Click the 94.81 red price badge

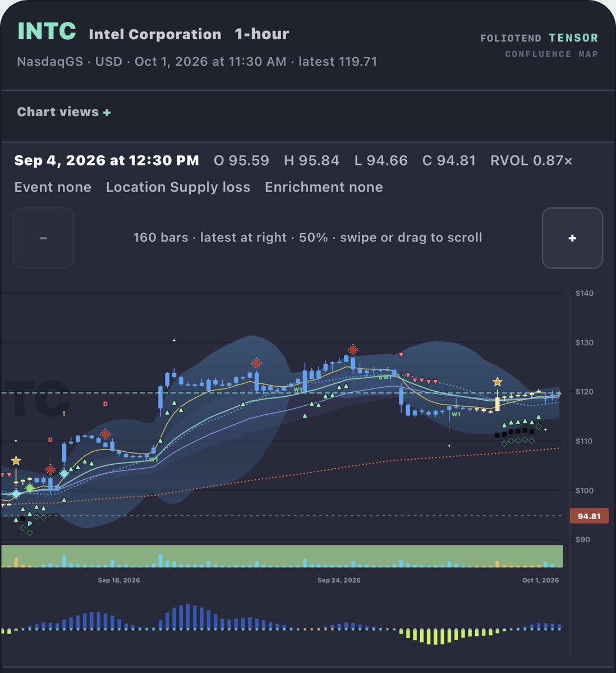pos(589,516)
